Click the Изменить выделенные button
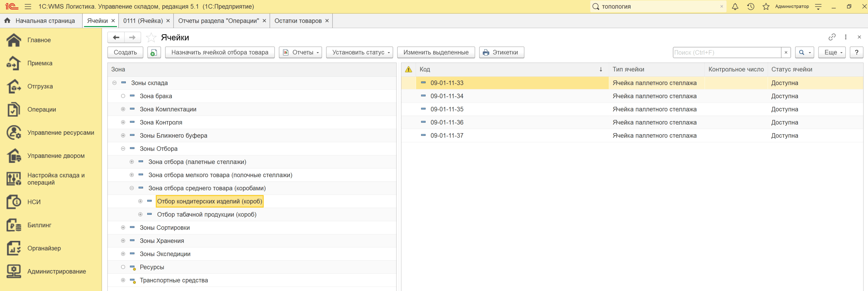The image size is (868, 291). coord(436,53)
